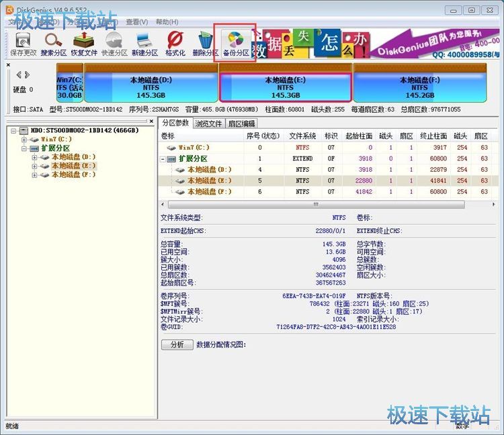Click used space value 13.6GB

(x=336, y=252)
